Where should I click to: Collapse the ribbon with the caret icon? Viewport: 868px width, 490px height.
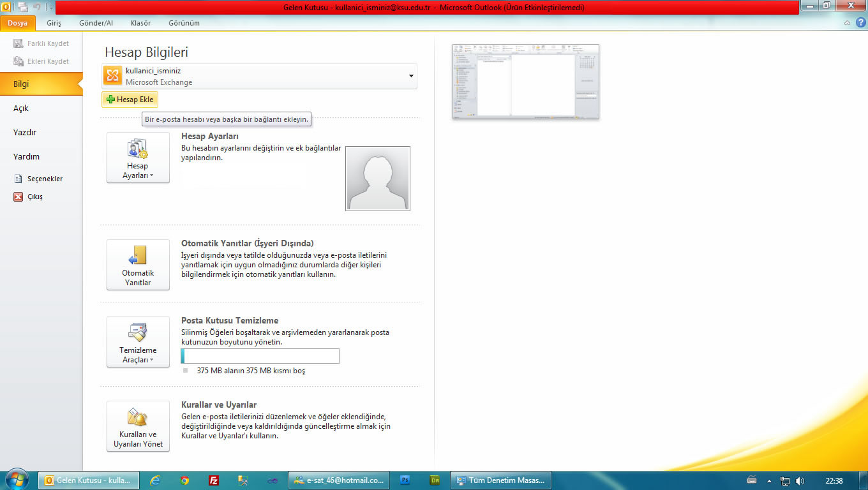(x=847, y=23)
